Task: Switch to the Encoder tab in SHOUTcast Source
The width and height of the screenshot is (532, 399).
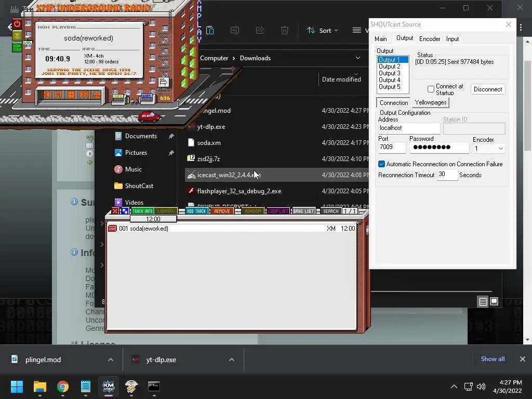Action: click(430, 39)
